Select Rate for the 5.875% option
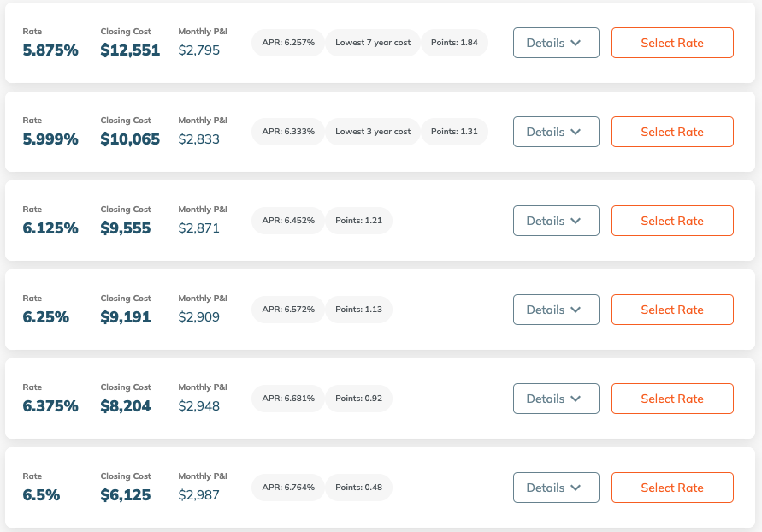The image size is (762, 532). (672, 43)
